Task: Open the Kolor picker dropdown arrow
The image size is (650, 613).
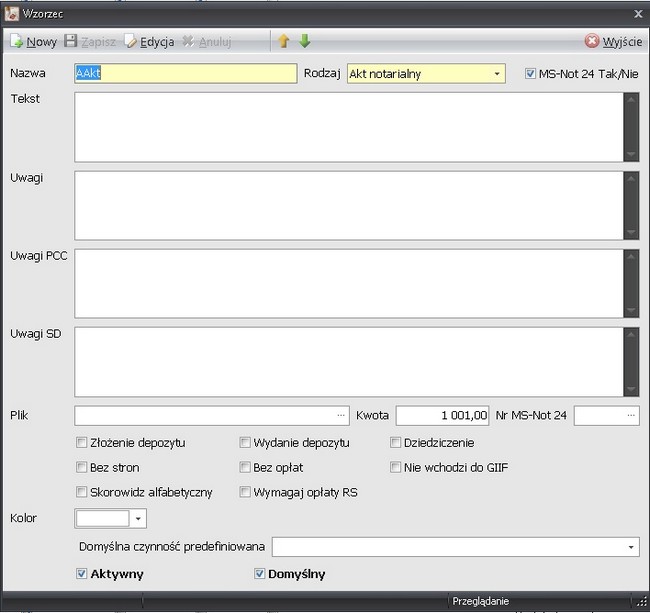Action: click(138, 519)
